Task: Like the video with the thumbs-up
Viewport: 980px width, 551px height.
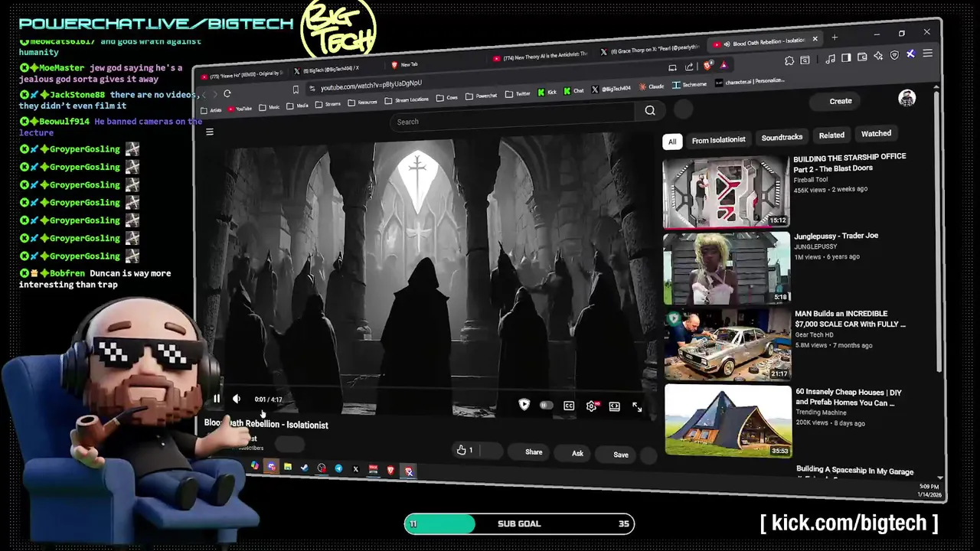Action: [465, 450]
